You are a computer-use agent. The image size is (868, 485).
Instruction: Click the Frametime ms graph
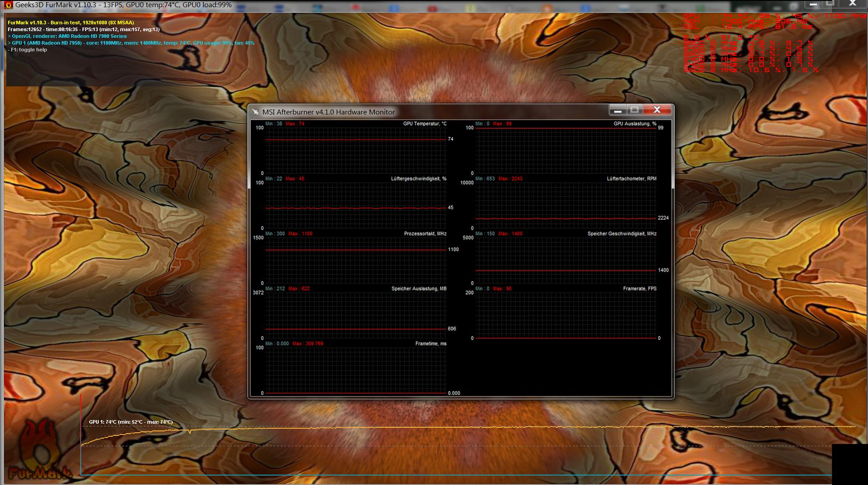pos(355,370)
